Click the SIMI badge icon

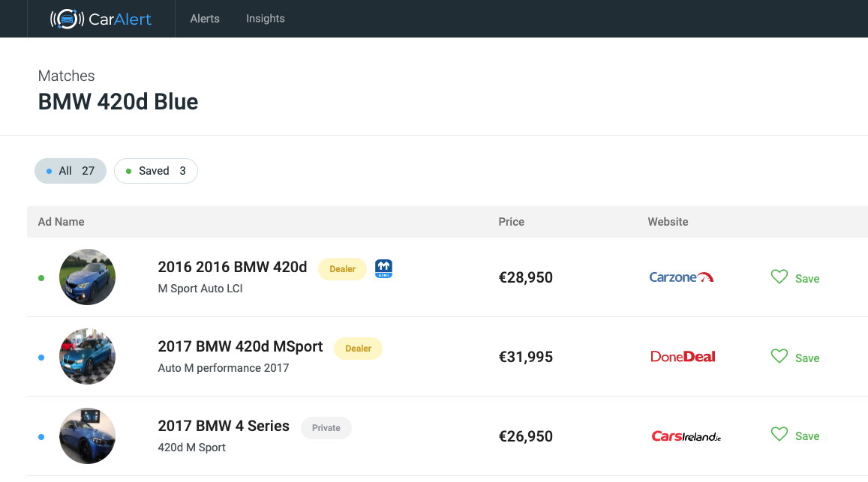pos(383,268)
